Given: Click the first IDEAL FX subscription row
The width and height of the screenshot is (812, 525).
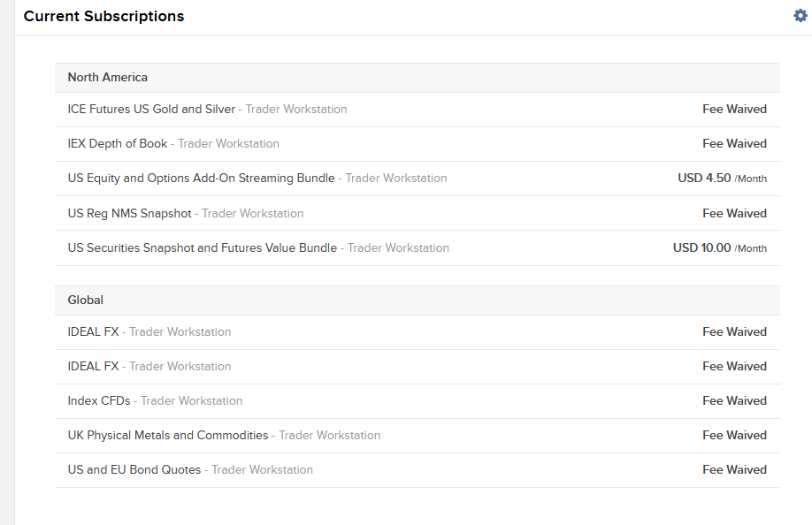Looking at the screenshot, I should (417, 332).
